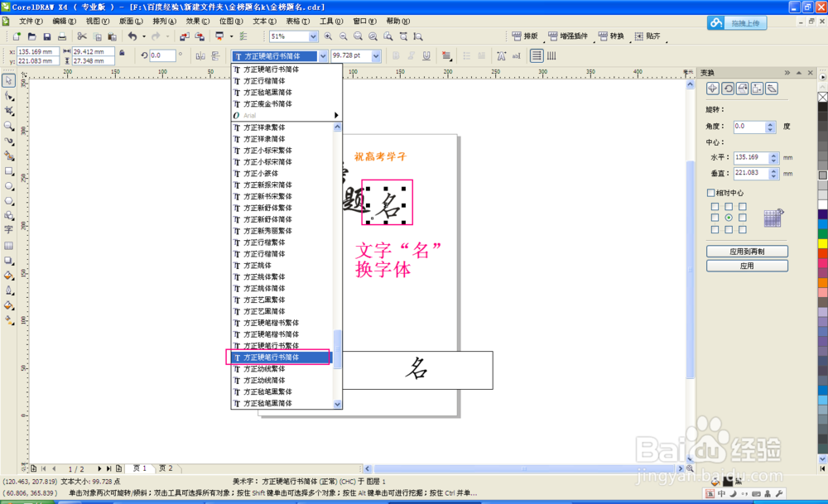
Task: Click the 应用到再制 button
Action: point(747,252)
